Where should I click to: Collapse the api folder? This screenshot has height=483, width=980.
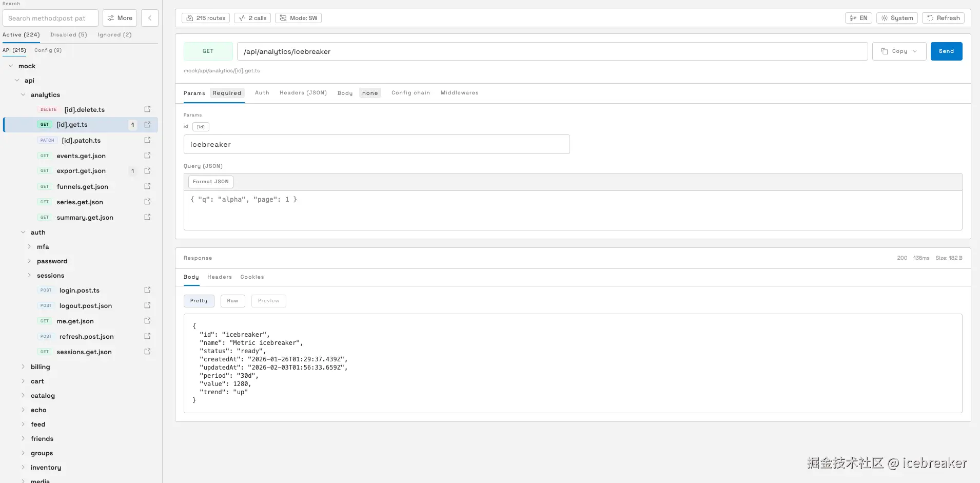point(17,81)
